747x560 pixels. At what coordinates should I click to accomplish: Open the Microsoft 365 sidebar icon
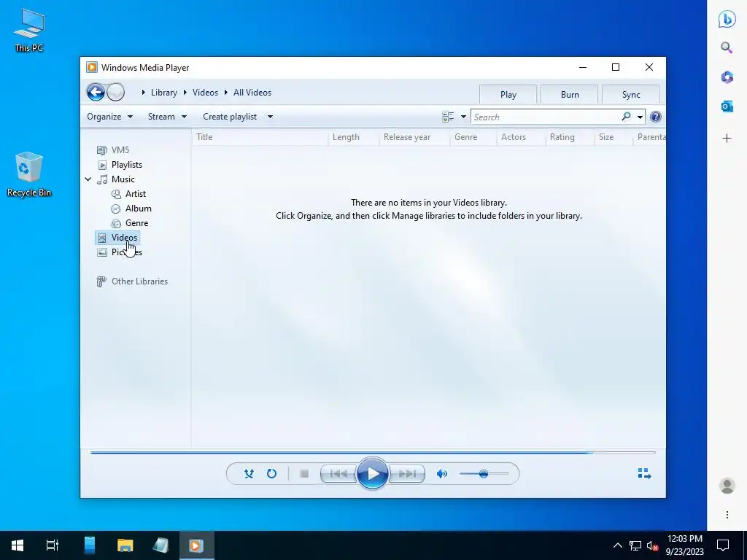point(727,77)
